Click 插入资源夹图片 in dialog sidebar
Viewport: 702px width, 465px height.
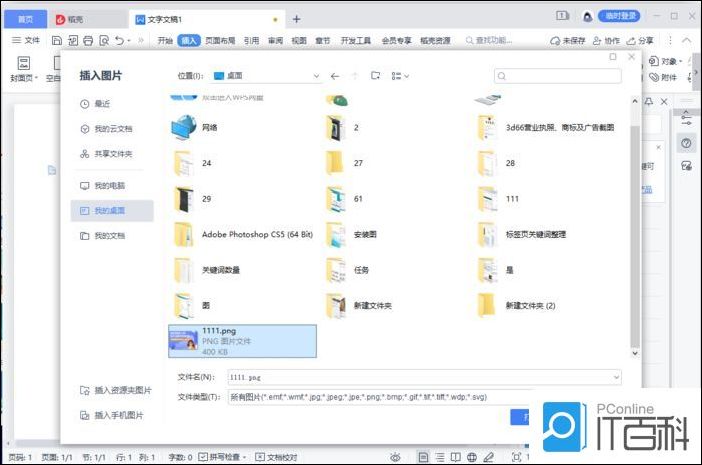[116, 391]
